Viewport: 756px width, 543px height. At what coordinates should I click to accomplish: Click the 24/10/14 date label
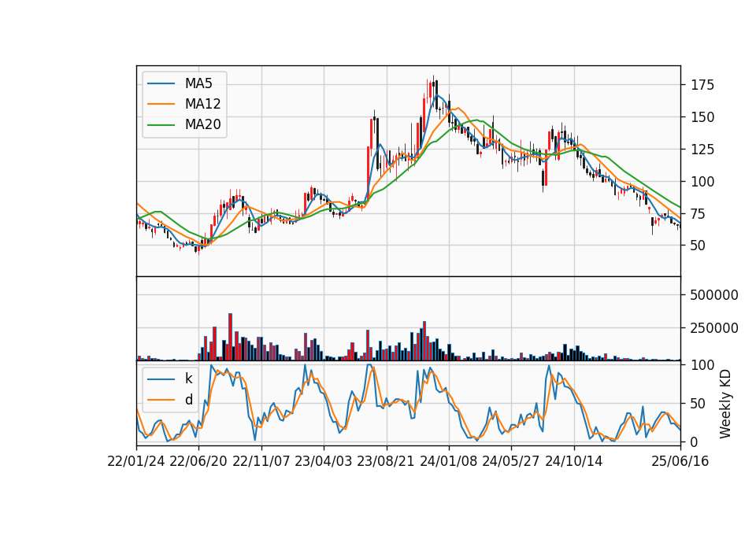click(574, 462)
